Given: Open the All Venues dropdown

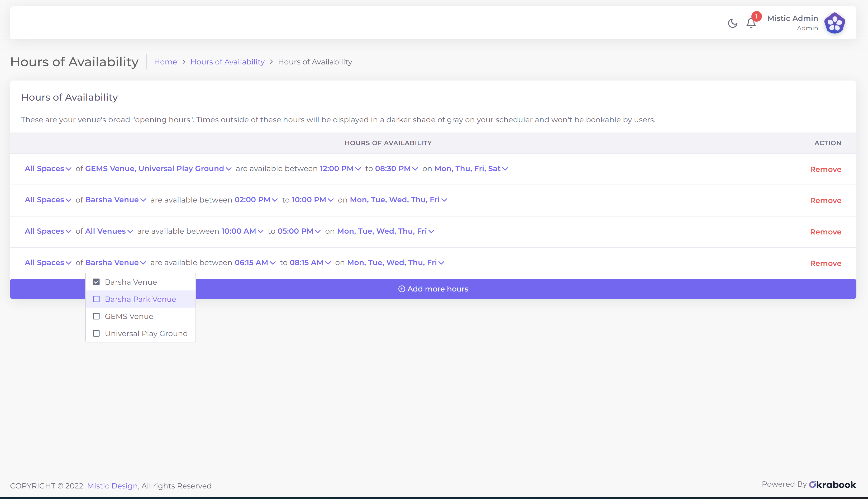Looking at the screenshot, I should (x=109, y=231).
